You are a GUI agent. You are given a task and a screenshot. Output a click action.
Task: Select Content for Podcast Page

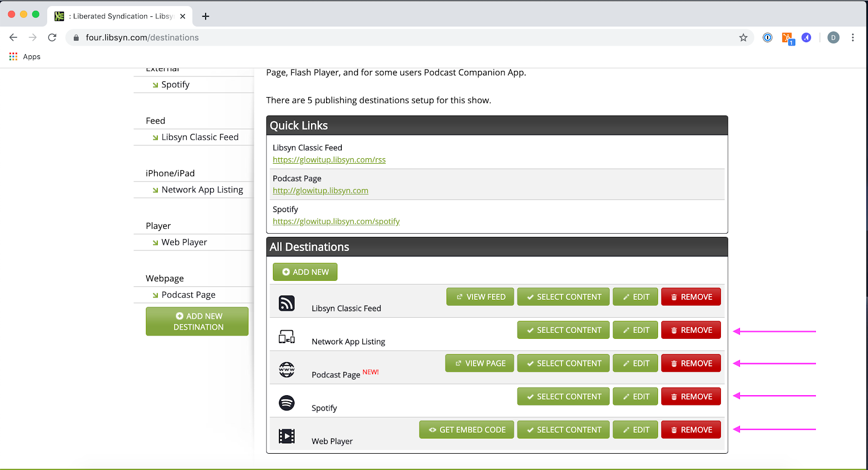point(563,363)
